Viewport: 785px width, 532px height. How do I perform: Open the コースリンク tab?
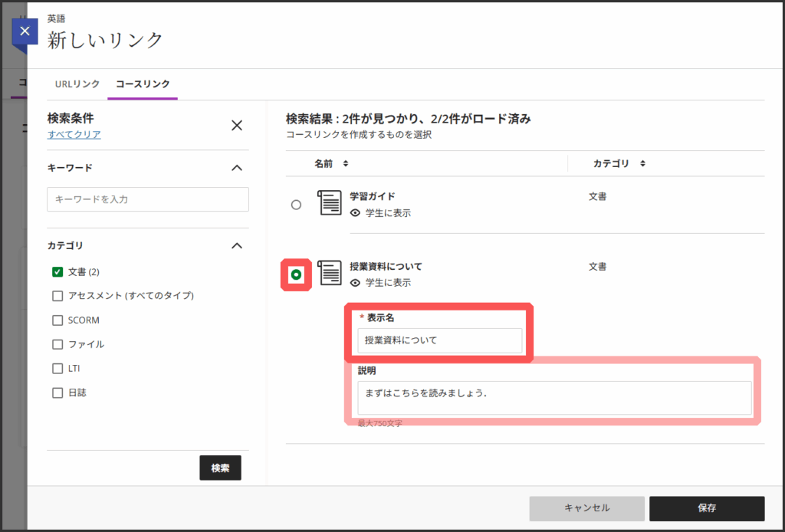point(143,84)
